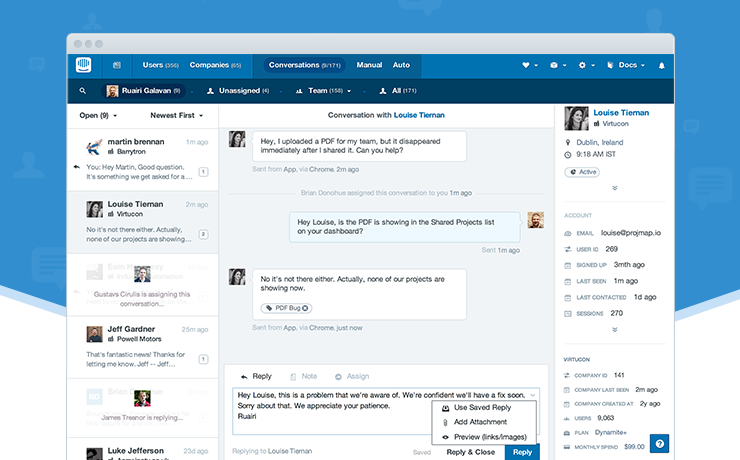Open the search magnifier icon
The image size is (740, 460).
(83, 91)
